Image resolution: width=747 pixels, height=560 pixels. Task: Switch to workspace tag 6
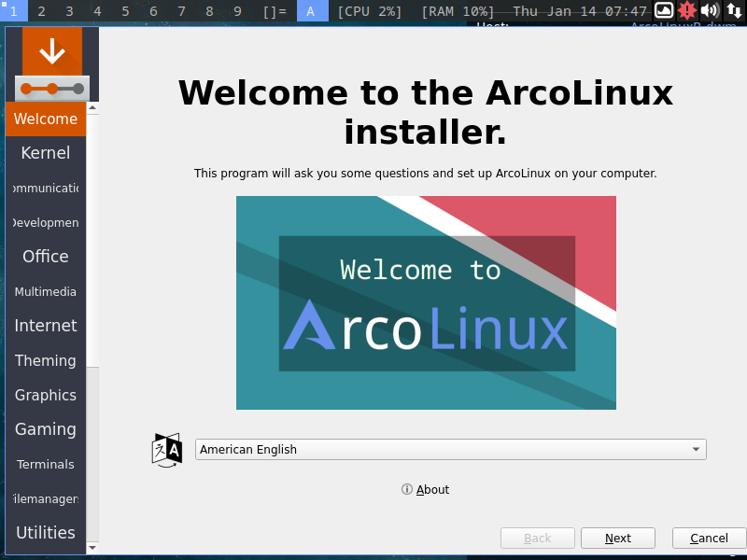[153, 11]
